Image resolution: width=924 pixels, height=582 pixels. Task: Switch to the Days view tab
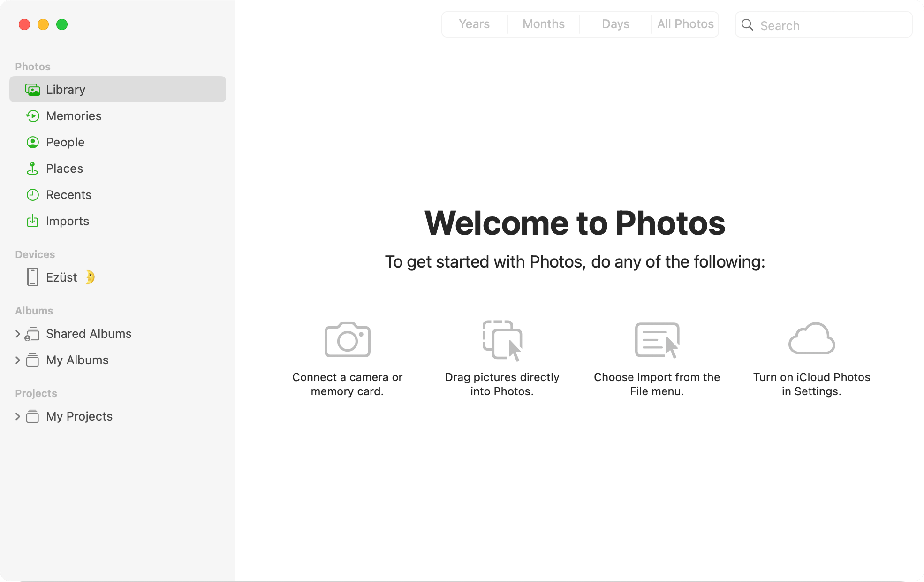[615, 24]
